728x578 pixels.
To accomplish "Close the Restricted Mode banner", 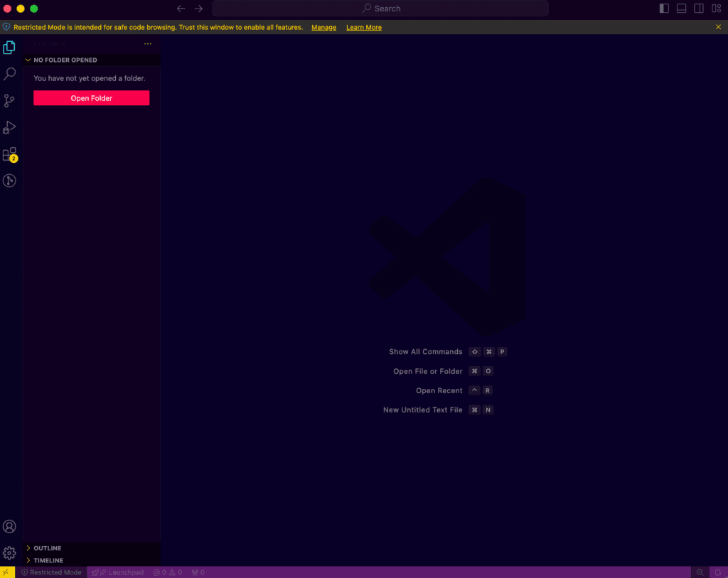I will click(x=718, y=27).
